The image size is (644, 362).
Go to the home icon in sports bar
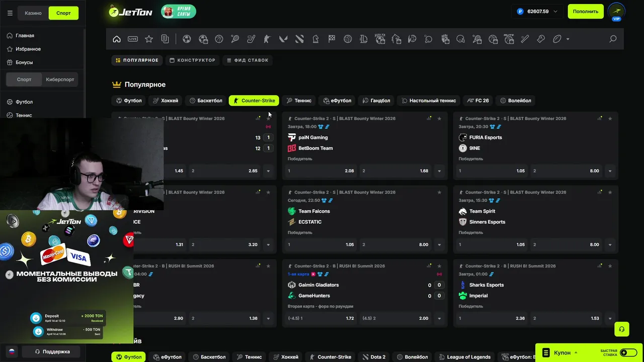[x=117, y=39]
